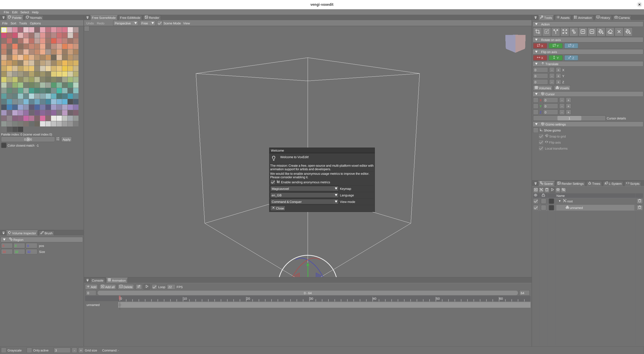Toggle the Only active checkbox
Viewport: 644px width, 354px height.
pyautogui.click(x=29, y=350)
